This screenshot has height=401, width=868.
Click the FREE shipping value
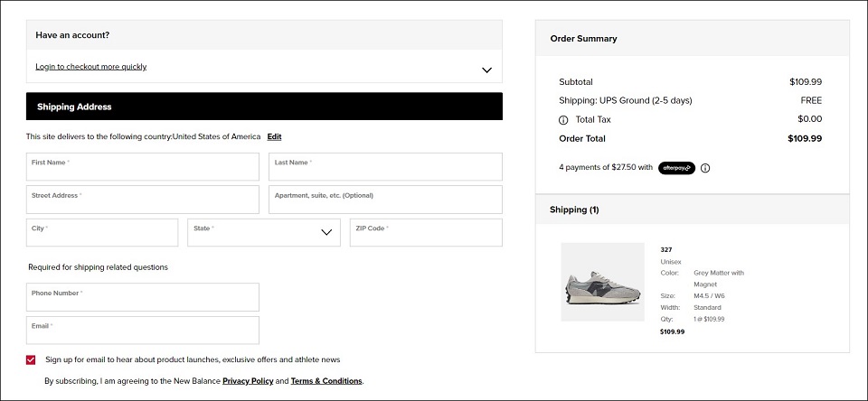[811, 100]
